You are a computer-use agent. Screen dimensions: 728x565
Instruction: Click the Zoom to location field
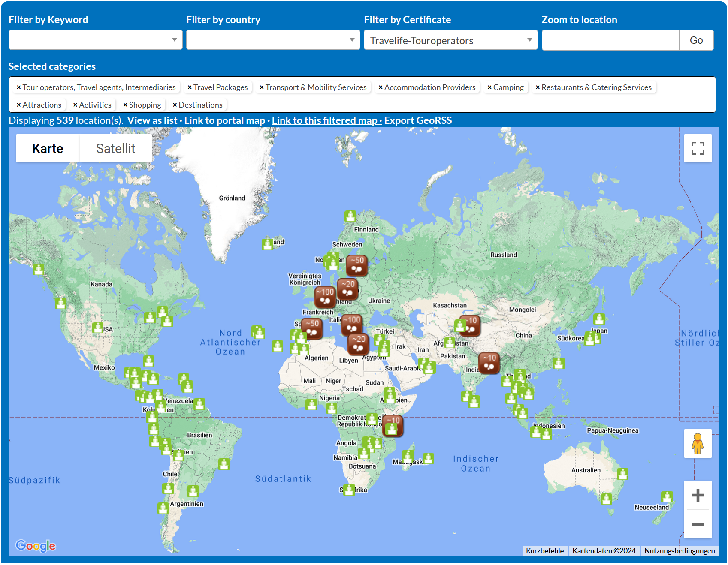(x=610, y=40)
